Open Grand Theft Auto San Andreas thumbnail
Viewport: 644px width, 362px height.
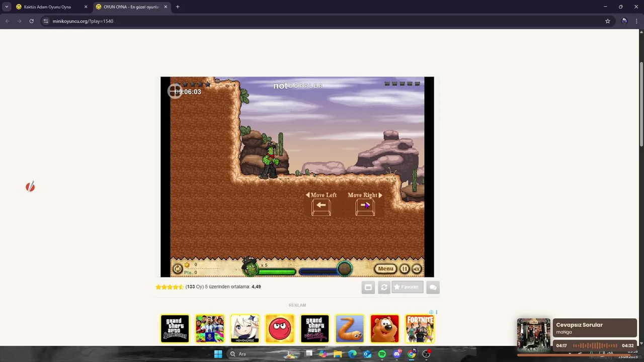175,329
